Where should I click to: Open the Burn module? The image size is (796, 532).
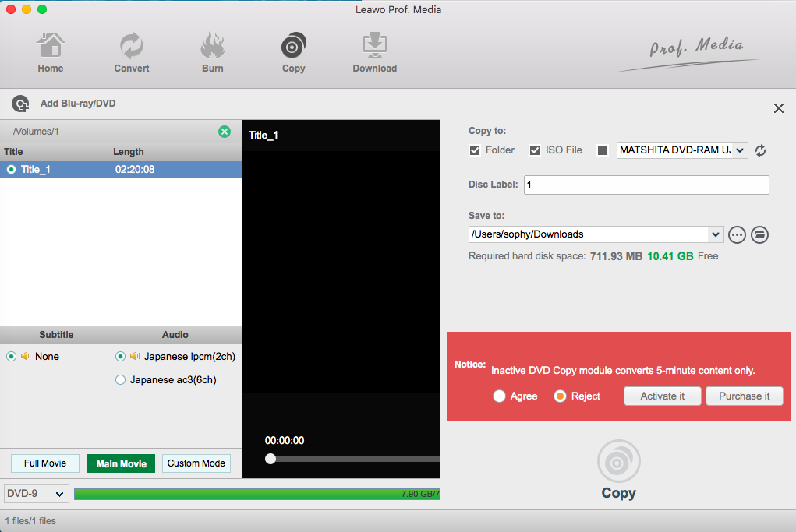(x=213, y=53)
